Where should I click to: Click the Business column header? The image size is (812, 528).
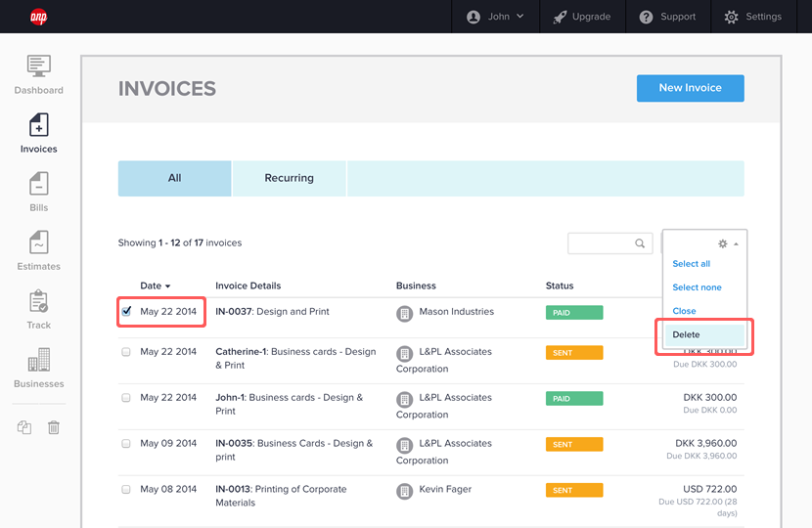click(416, 286)
